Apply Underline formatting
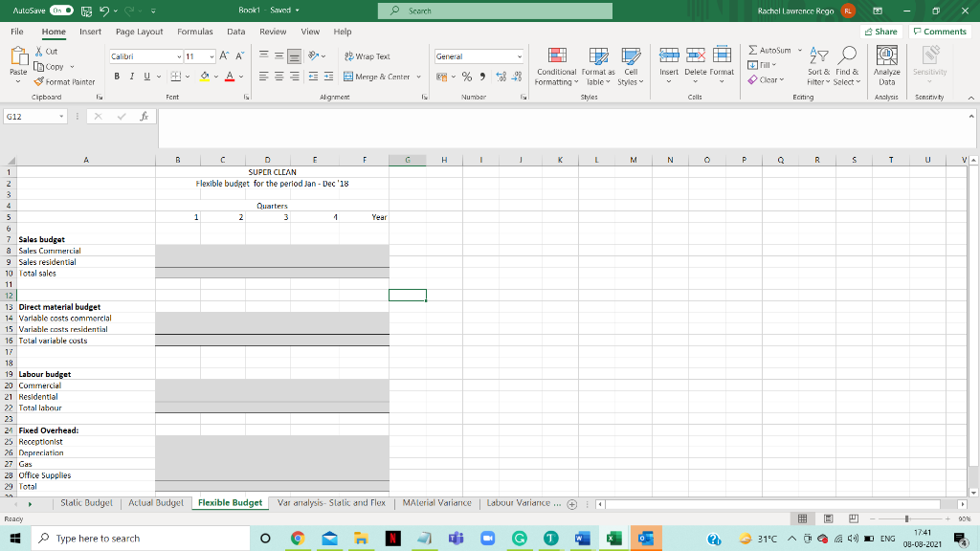Viewport: 980px width, 551px height. [x=146, y=77]
